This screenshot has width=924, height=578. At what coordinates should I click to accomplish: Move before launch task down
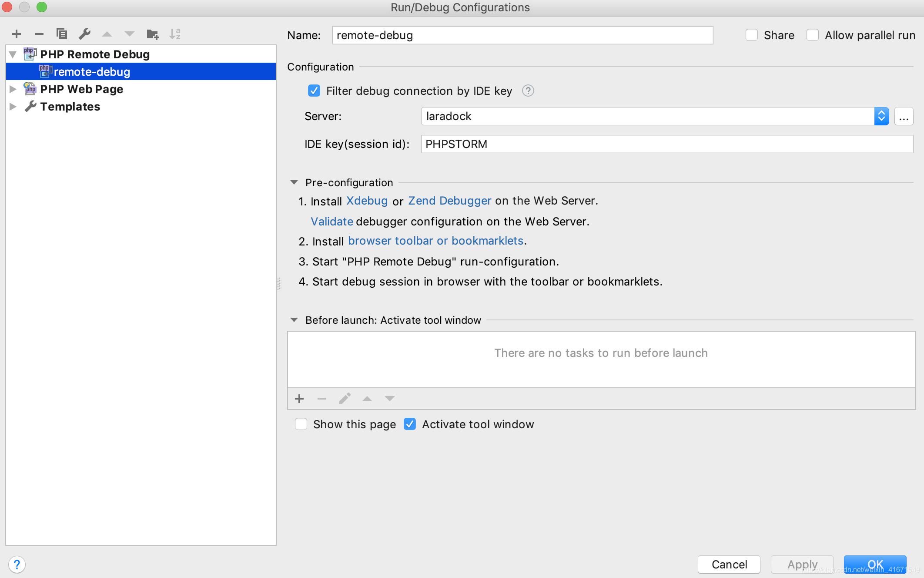click(390, 399)
